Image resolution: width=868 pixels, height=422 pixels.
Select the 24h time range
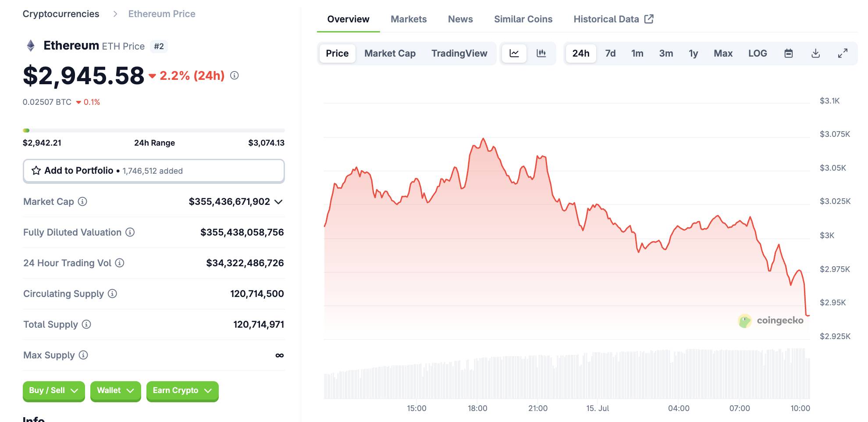pyautogui.click(x=581, y=54)
